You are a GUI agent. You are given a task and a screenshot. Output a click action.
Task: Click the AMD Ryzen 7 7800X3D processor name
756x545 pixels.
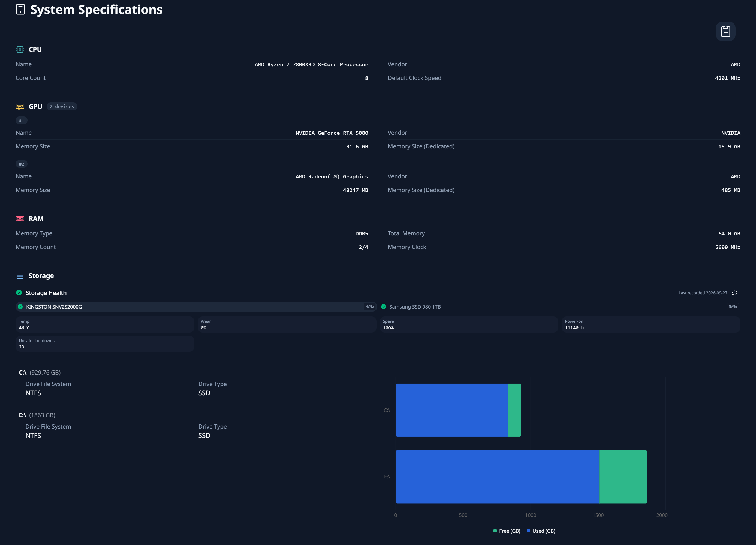pos(311,65)
